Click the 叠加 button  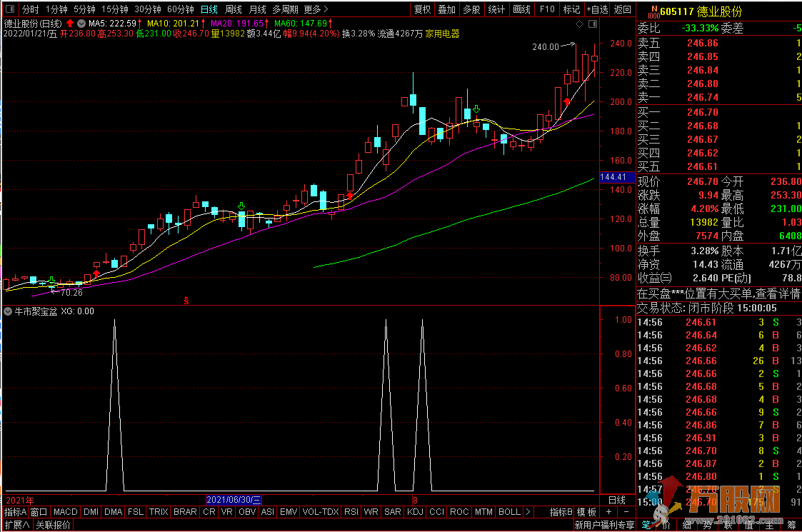[x=446, y=9]
